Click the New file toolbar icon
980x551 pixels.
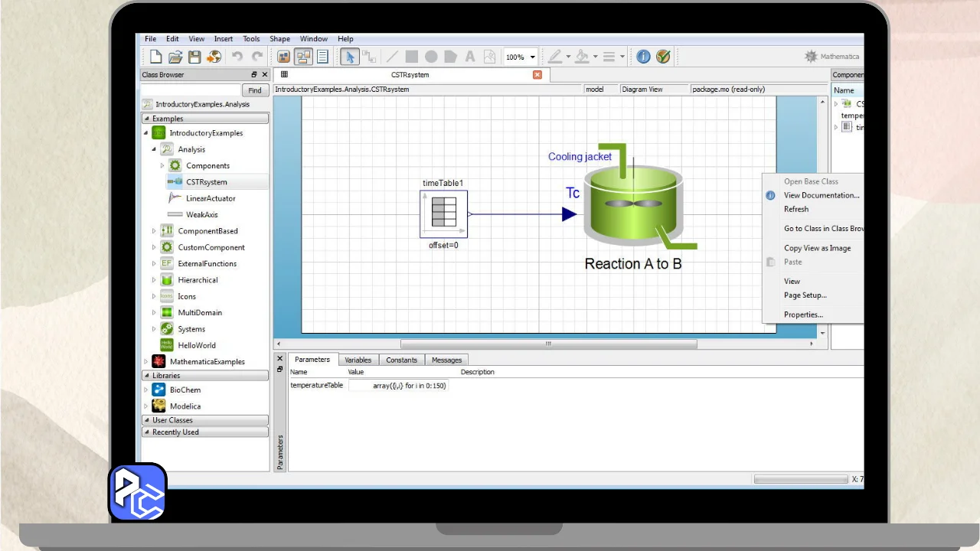[155, 57]
